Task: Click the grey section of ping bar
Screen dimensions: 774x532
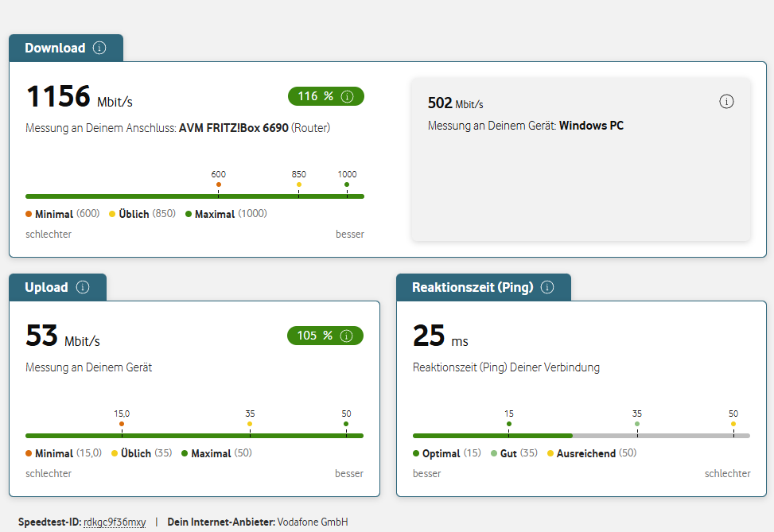Action: pyautogui.click(x=660, y=436)
